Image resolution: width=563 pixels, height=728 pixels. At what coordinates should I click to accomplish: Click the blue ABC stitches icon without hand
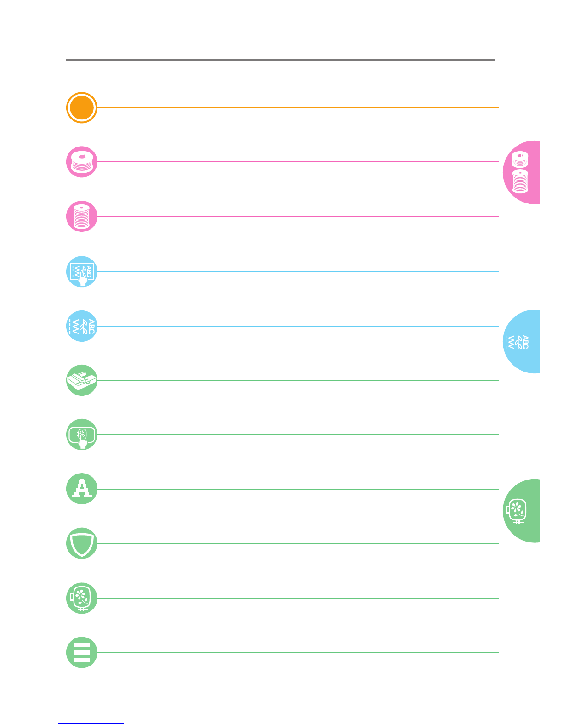(x=82, y=326)
